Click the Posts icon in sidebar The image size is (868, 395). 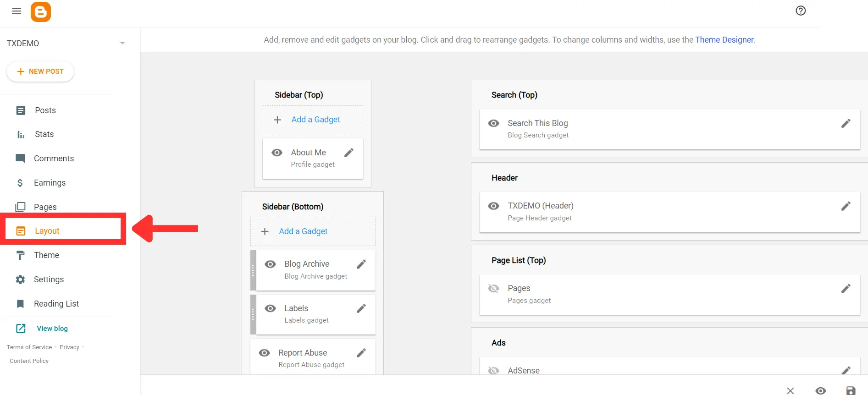pos(21,110)
